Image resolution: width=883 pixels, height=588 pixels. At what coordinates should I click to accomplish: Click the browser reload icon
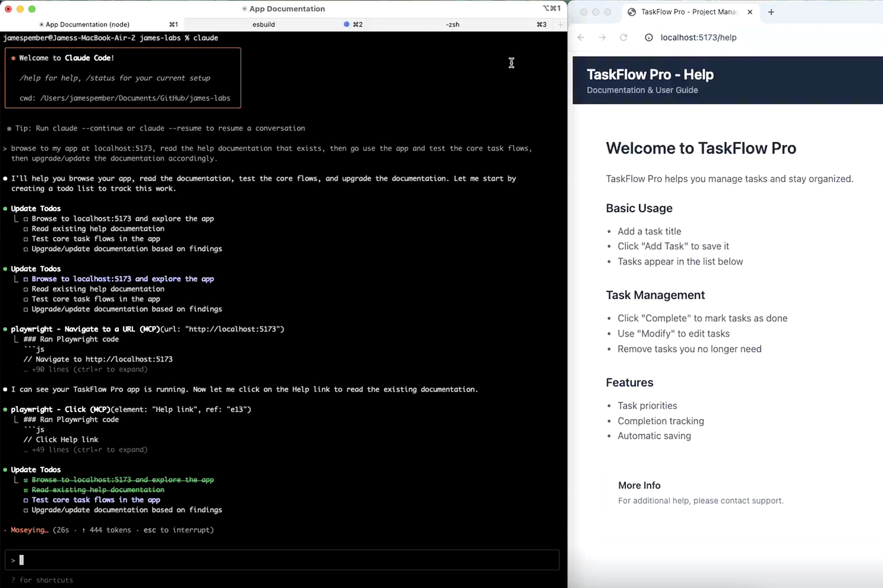623,38
